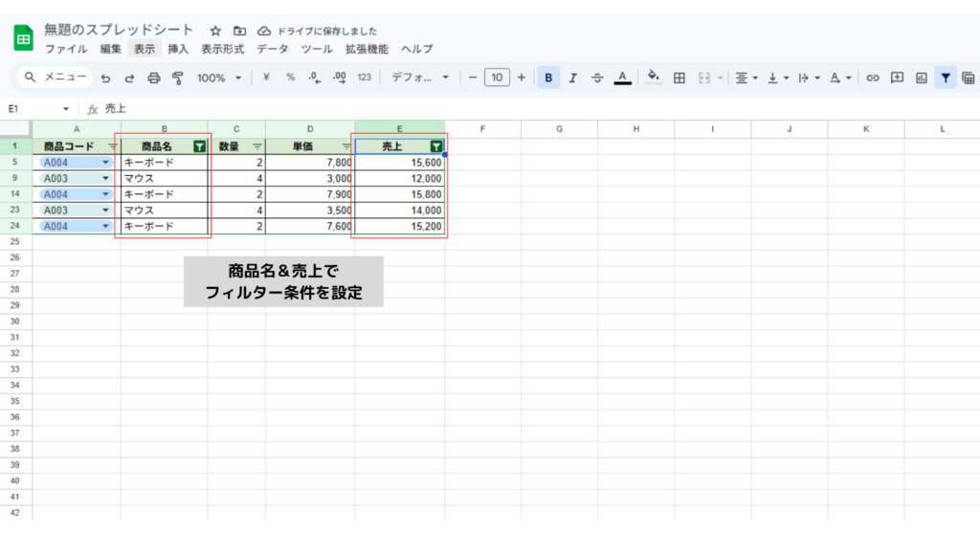Toggle italic formatting button
The image size is (980, 535).
(x=573, y=78)
